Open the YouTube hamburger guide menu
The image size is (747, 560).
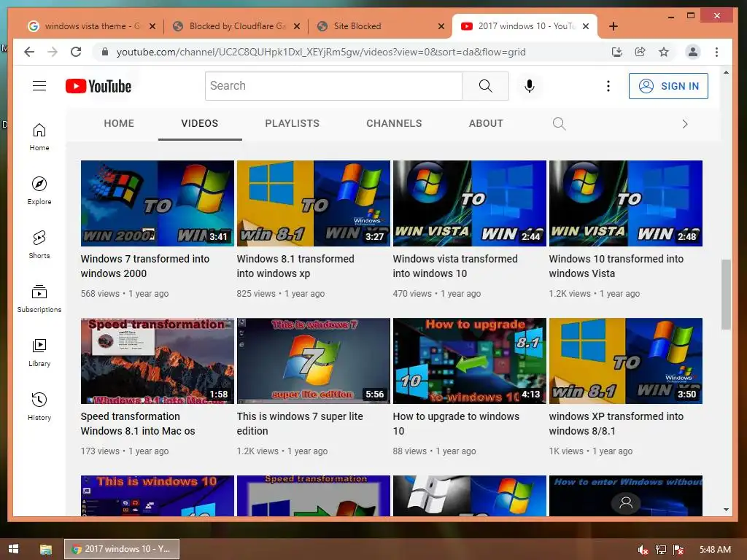(x=39, y=86)
